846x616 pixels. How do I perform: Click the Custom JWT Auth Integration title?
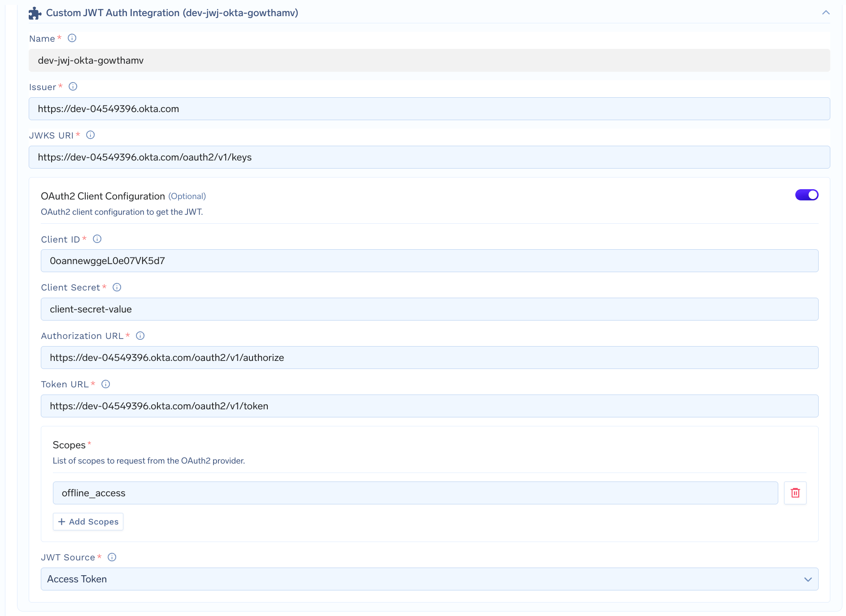click(172, 13)
